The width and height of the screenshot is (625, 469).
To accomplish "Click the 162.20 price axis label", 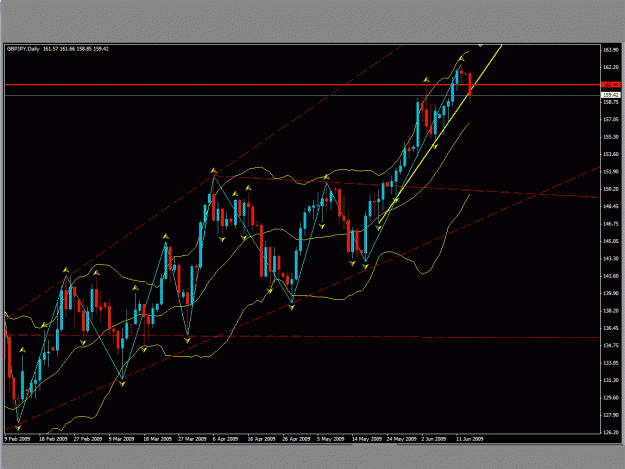I will click(x=611, y=67).
